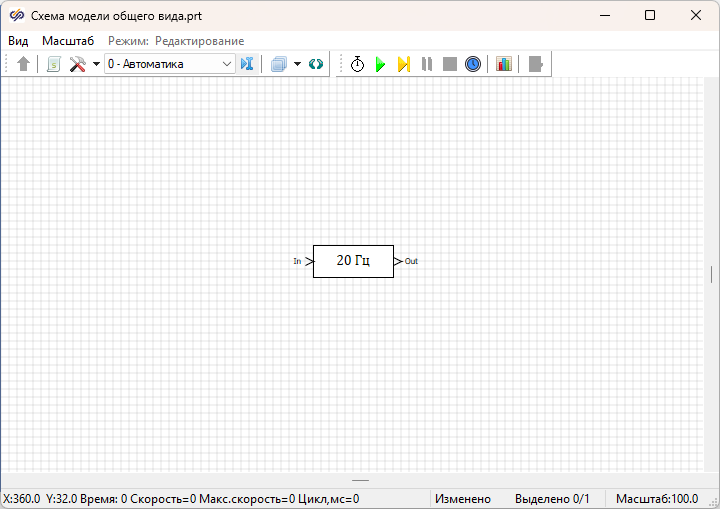This screenshot has height=509, width=720.
Task: Expand the stacked windows dropdown arrow
Action: 297,64
